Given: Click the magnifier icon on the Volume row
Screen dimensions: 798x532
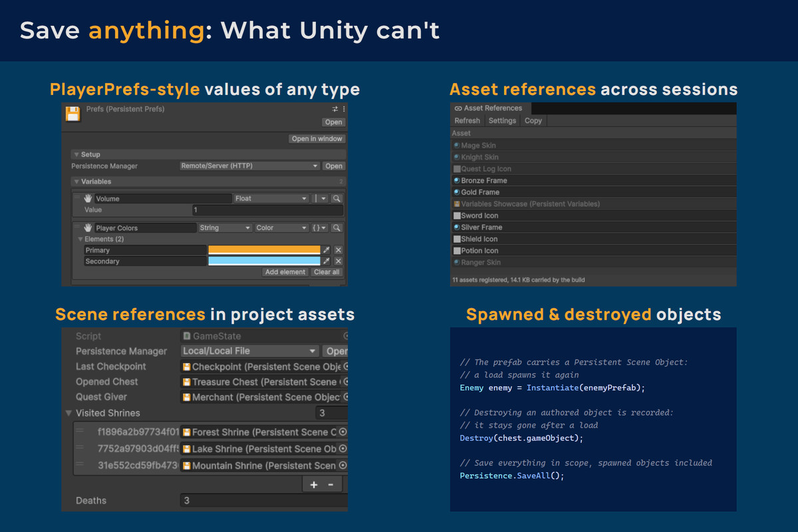Looking at the screenshot, I should click(x=337, y=198).
